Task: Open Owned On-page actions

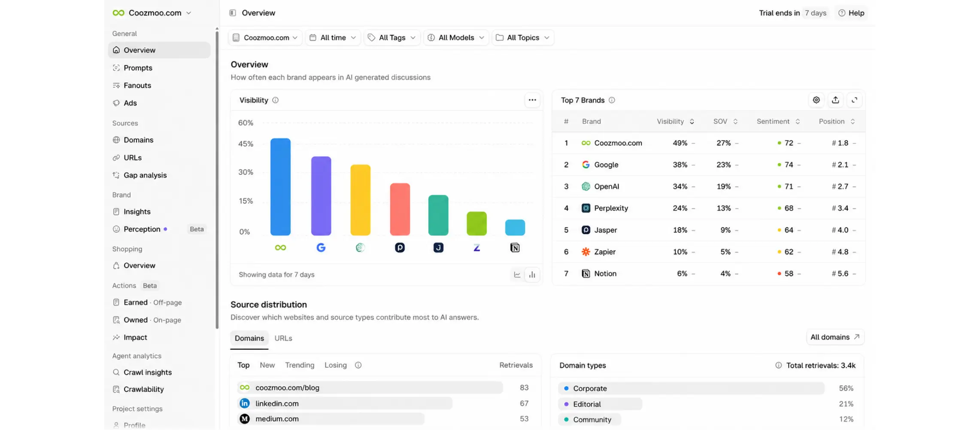Action: click(x=159, y=320)
